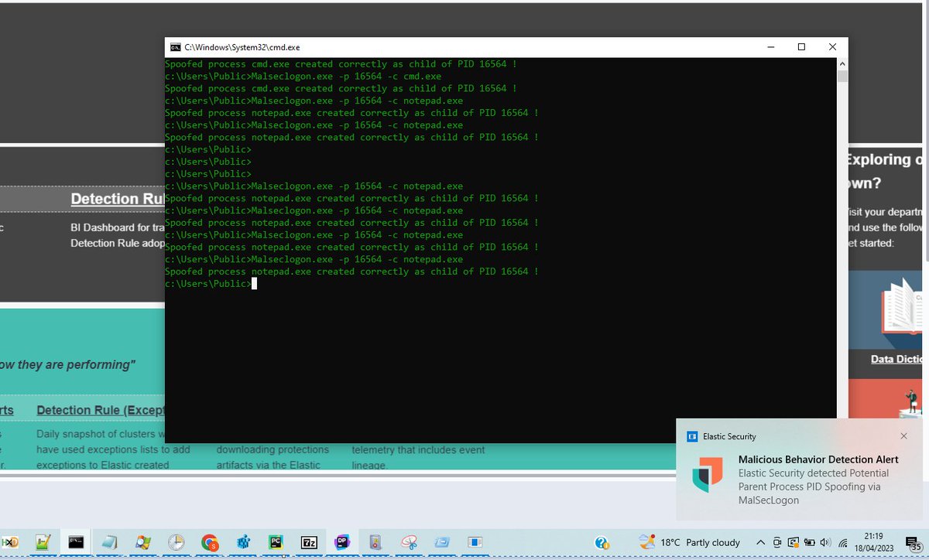Viewport: 929px width, 560px height.
Task: Open the grey device taskbar icon
Action: click(375, 542)
